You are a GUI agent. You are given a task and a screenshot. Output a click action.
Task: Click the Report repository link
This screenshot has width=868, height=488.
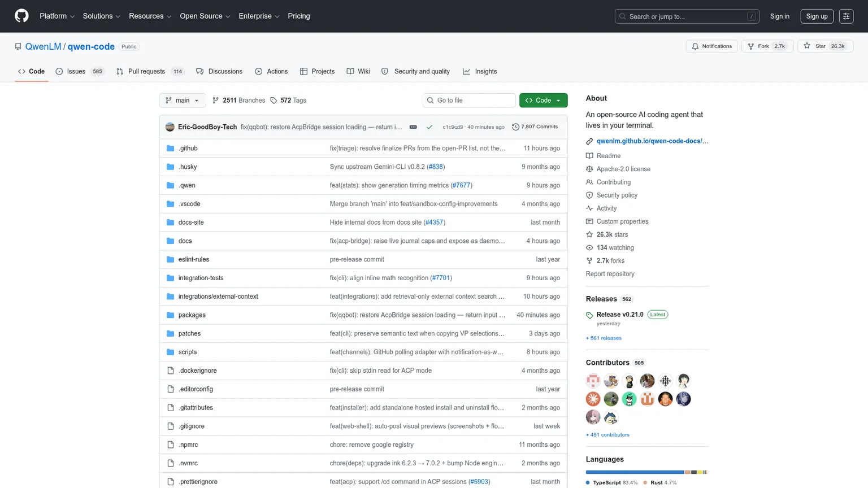tap(610, 274)
